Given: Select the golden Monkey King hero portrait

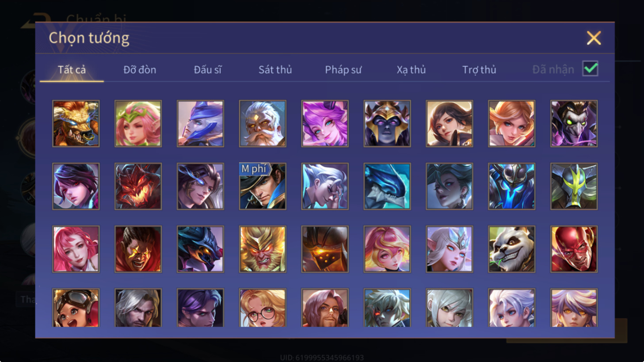Looking at the screenshot, I should click(x=263, y=249).
